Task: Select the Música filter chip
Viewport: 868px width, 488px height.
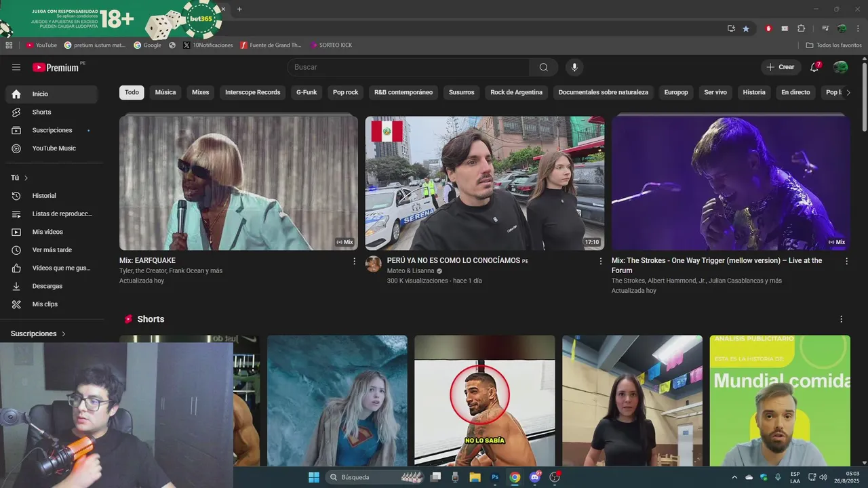Action: pyautogui.click(x=165, y=92)
